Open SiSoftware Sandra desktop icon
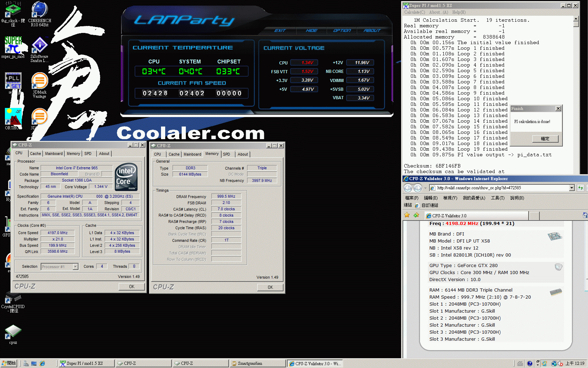This screenshot has height=368, width=588. tap(40, 50)
